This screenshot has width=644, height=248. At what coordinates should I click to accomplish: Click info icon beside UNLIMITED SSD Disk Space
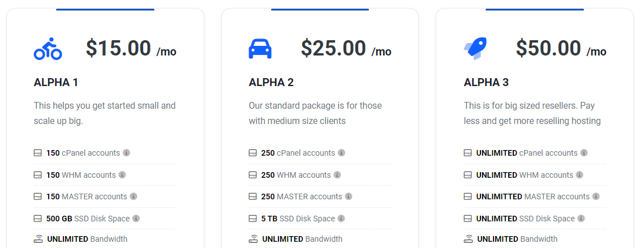[581, 219]
